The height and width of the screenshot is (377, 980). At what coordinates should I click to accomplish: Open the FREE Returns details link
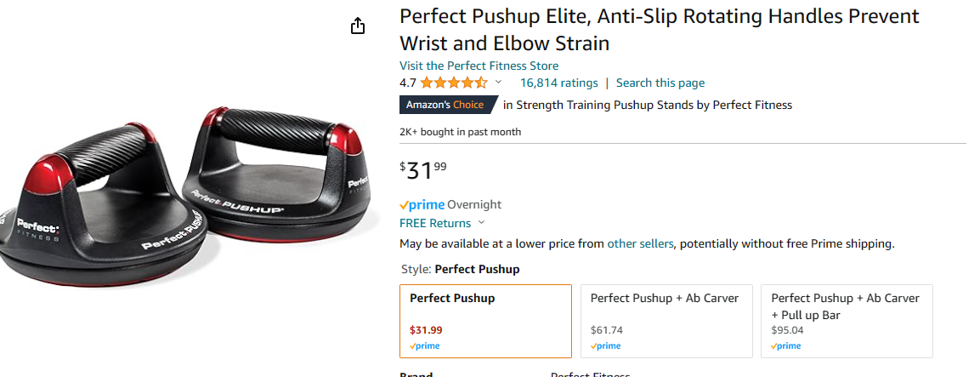pos(435,223)
